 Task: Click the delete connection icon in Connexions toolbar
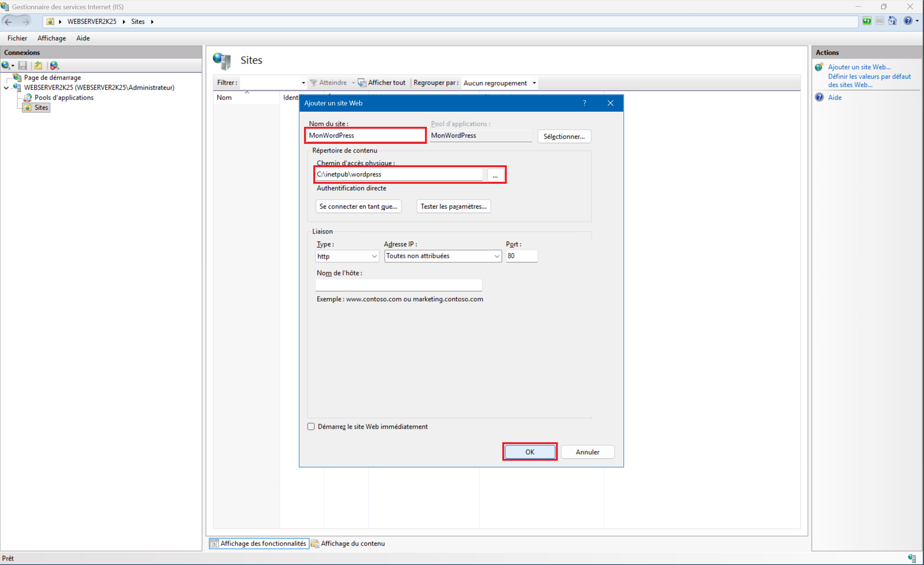click(54, 65)
